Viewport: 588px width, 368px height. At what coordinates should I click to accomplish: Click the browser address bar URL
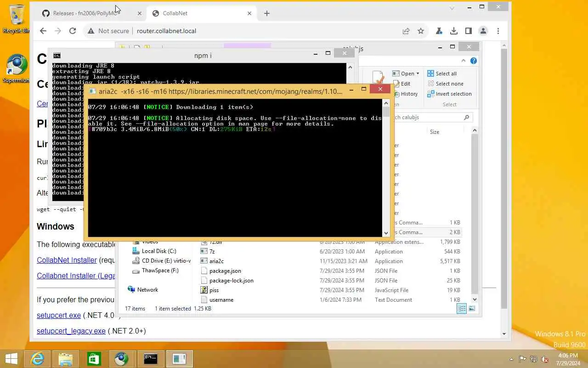(166, 31)
